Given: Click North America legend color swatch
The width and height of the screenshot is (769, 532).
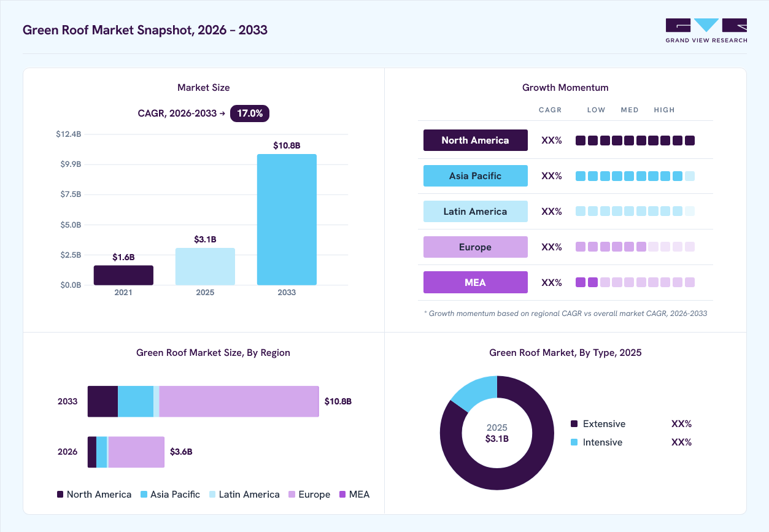Looking at the screenshot, I should point(60,495).
